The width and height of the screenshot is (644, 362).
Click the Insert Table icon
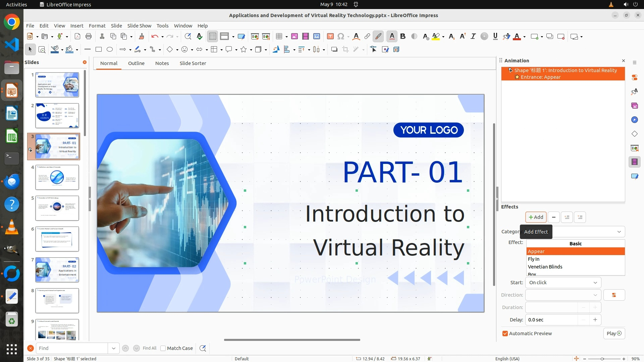[x=279, y=37]
